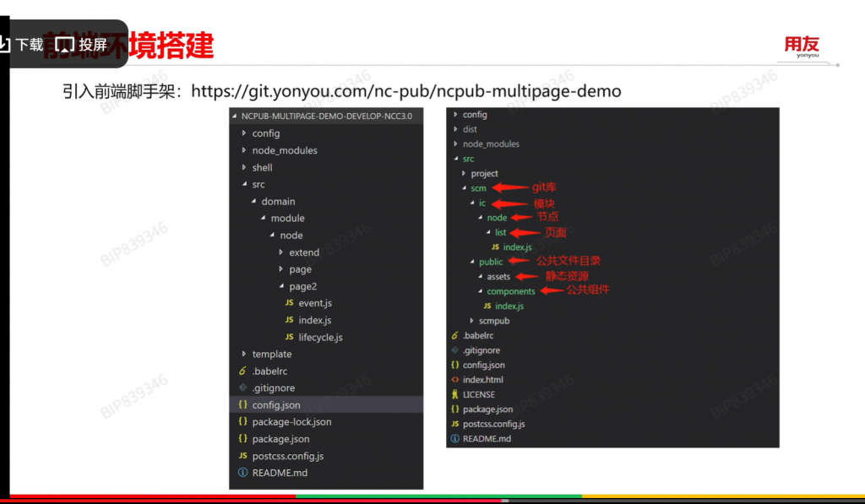
Task: Expand the dist folder arrow
Action: [x=456, y=129]
